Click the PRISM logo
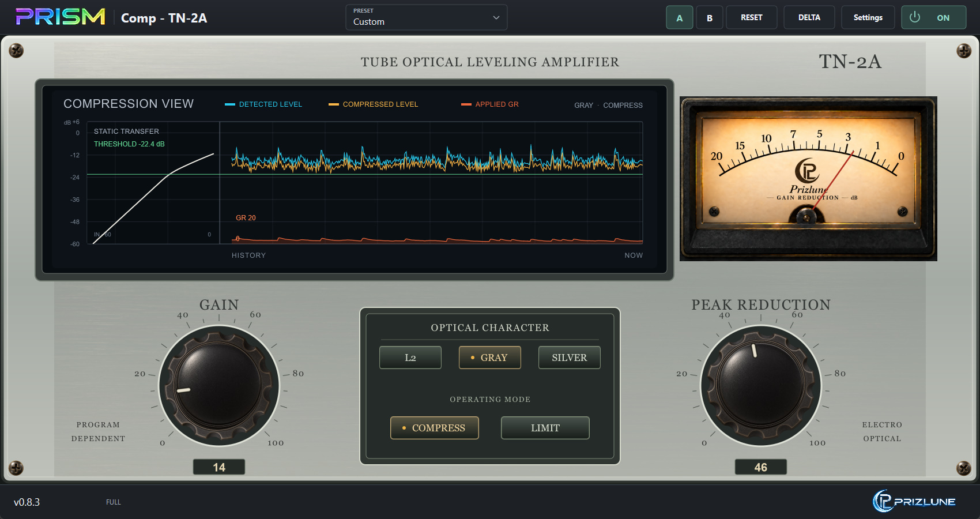 tap(61, 17)
